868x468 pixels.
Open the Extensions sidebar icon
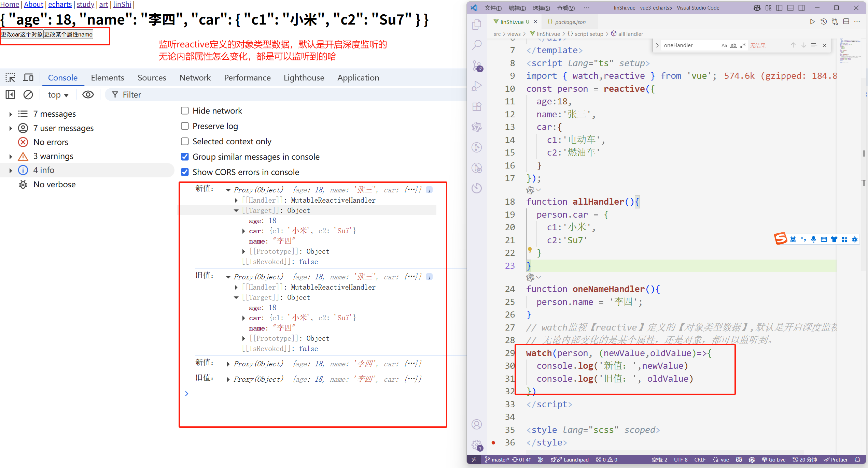click(x=477, y=106)
